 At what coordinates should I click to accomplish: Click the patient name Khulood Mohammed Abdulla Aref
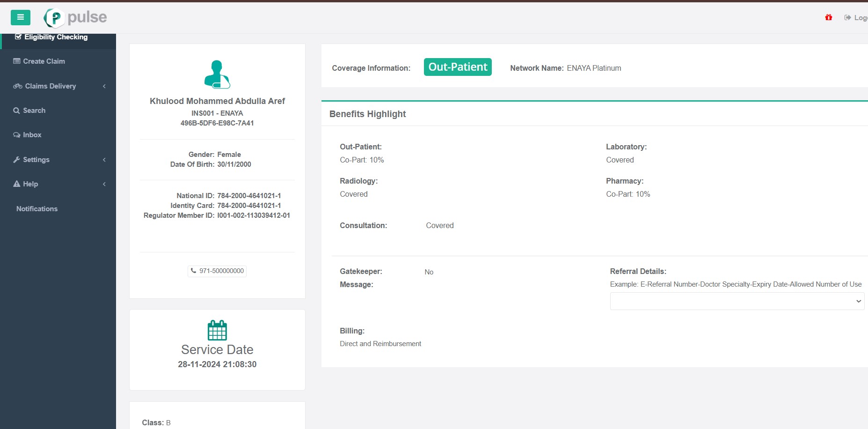217,101
